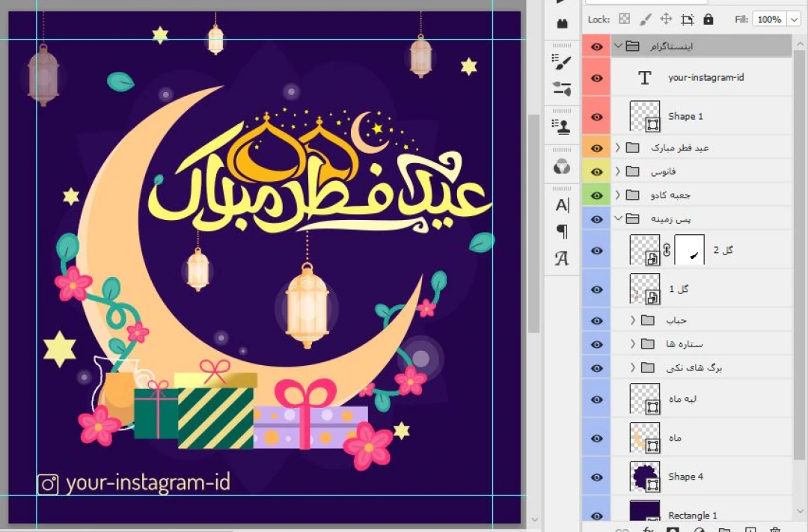This screenshot has height=532, width=808.
Task: Click the lock image pixels brush icon
Action: point(645,19)
